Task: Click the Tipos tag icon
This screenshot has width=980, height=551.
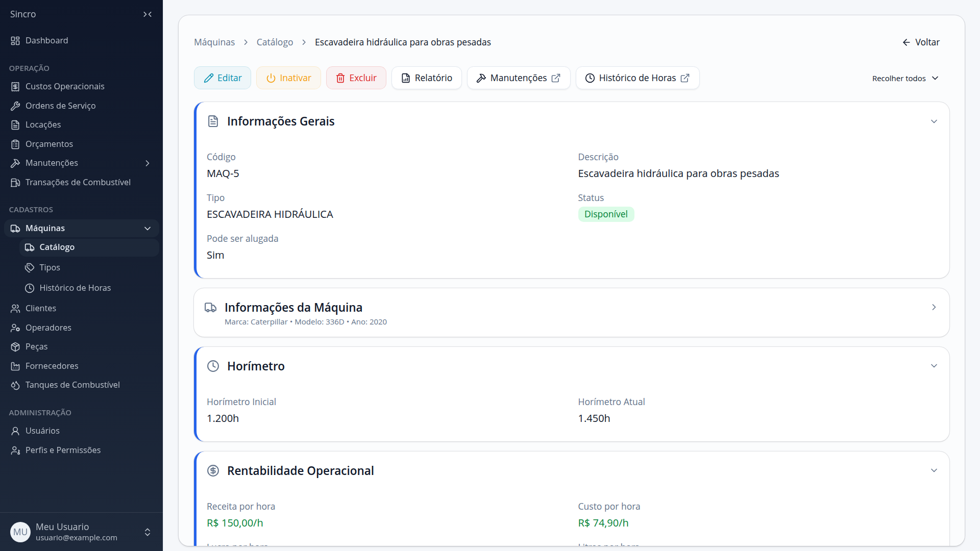Action: coord(30,268)
